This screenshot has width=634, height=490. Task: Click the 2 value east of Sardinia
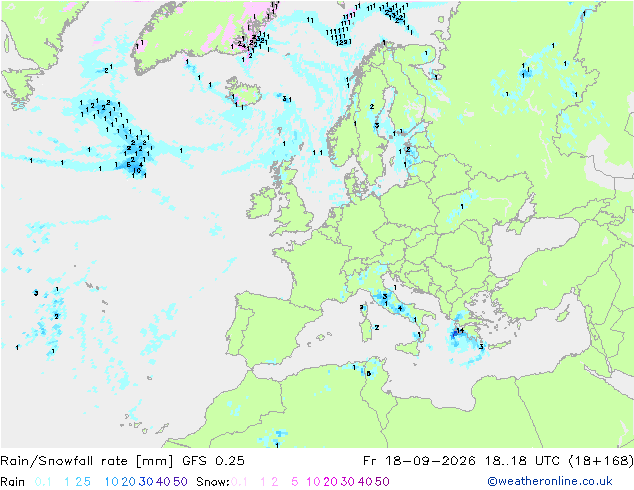[377, 327]
